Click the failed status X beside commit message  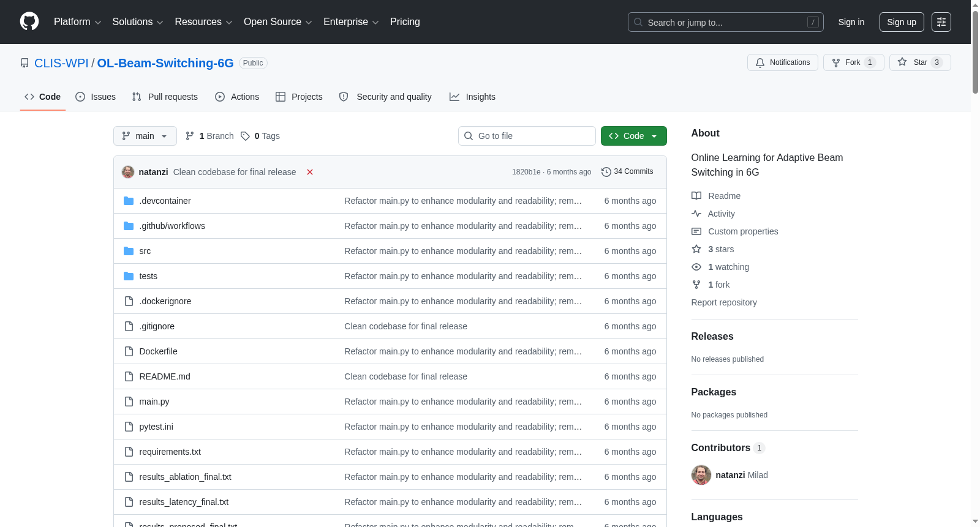tap(310, 172)
